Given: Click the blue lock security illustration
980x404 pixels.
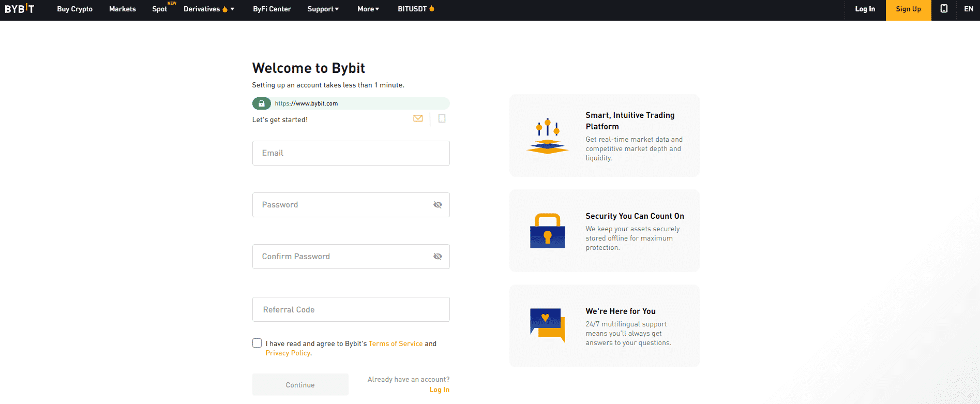Looking at the screenshot, I should click(x=547, y=231).
